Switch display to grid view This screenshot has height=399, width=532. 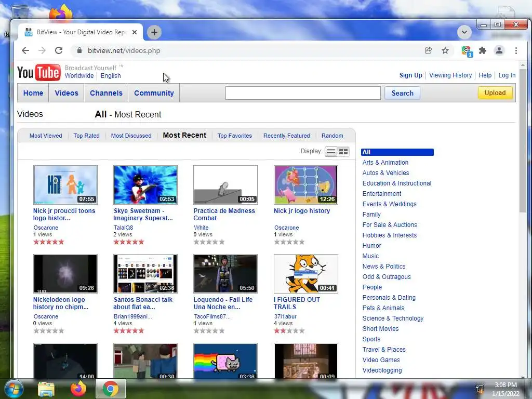coord(343,152)
